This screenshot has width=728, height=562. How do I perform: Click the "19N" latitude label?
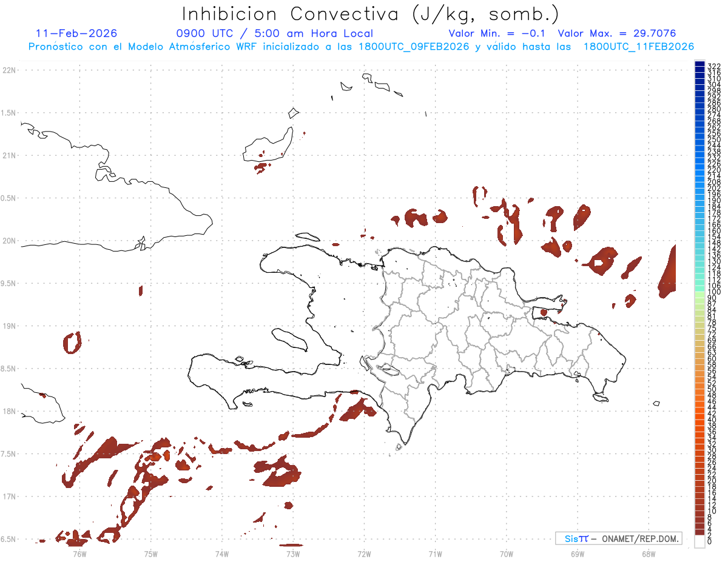tap(9, 326)
